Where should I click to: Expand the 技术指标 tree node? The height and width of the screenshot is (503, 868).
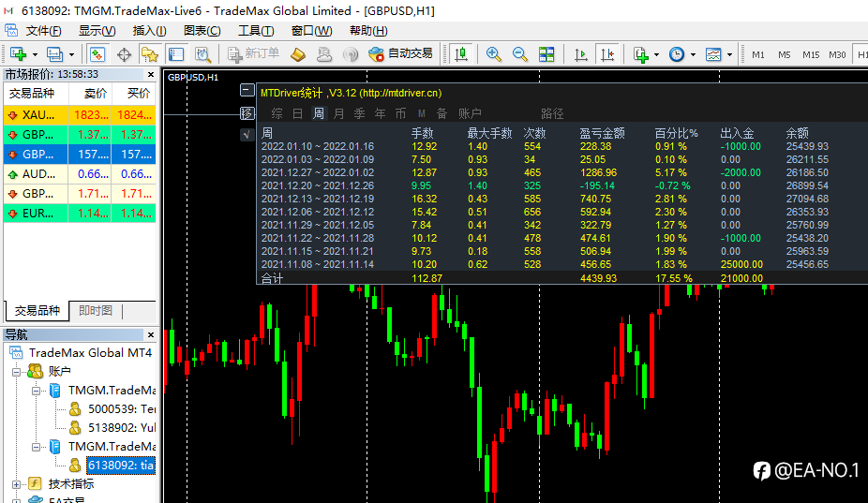coord(17,484)
